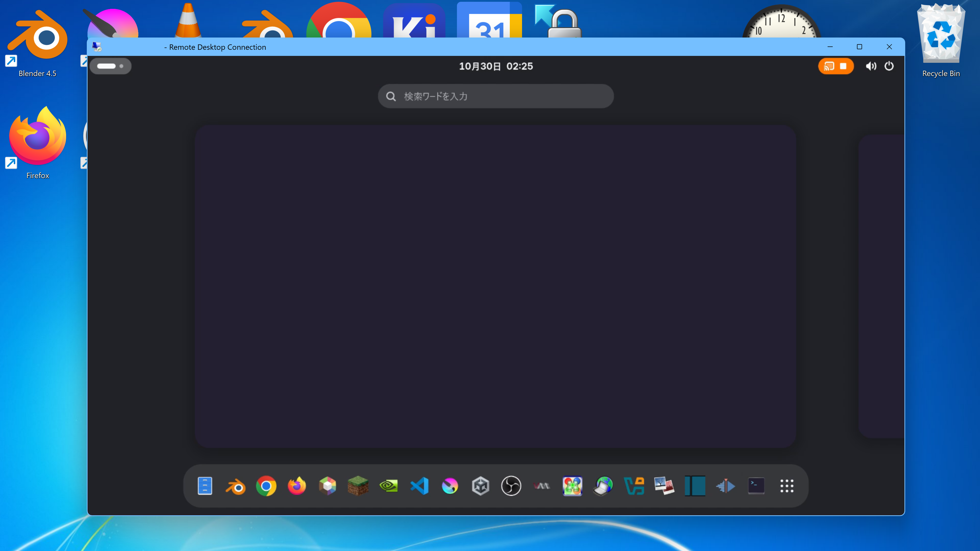Screen dimensions: 980x551
Task: Open NVIDIA settings icon in dock
Action: [x=389, y=486]
